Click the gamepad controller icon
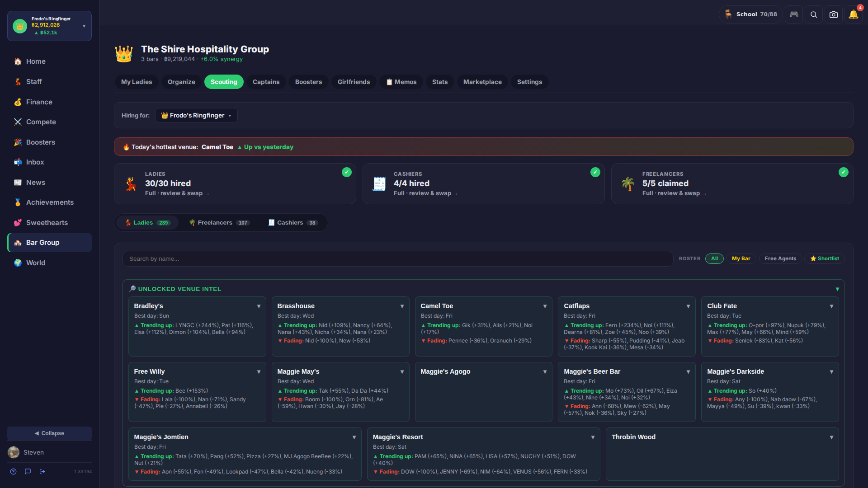This screenshot has height=488, width=868. 794,14
